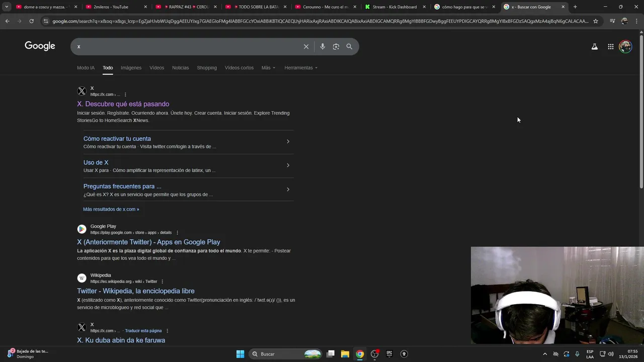Open the X. Descubre qué está pasando link

click(123, 104)
